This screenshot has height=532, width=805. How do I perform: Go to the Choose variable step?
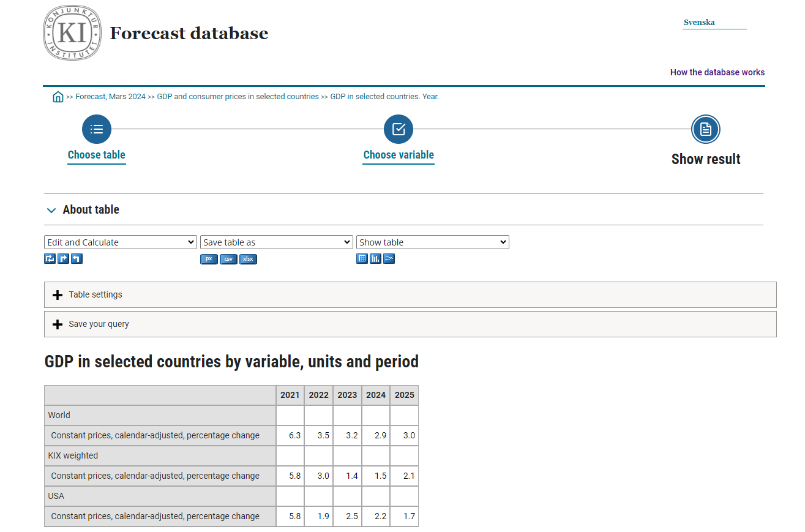click(399, 129)
